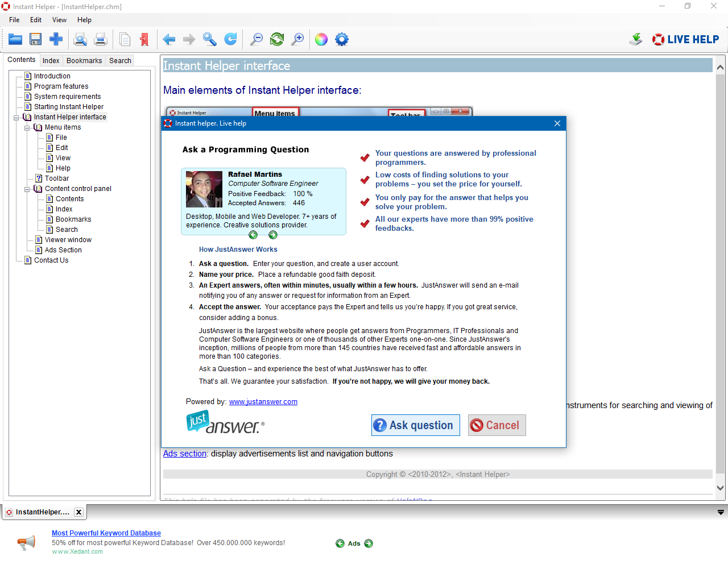
Task: Collapse the Menu items tree node
Action: (x=27, y=127)
